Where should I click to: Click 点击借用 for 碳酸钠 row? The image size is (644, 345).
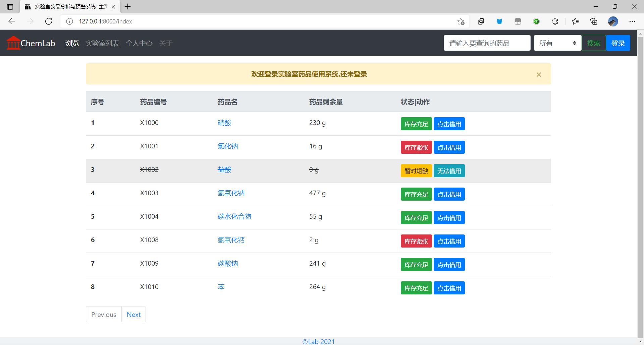click(449, 265)
